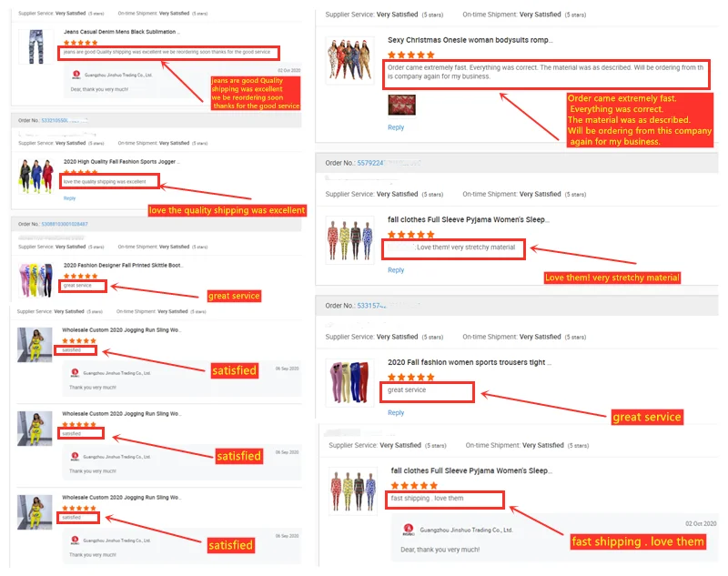Click the supplier logo in the jeans review reply

[76, 75]
